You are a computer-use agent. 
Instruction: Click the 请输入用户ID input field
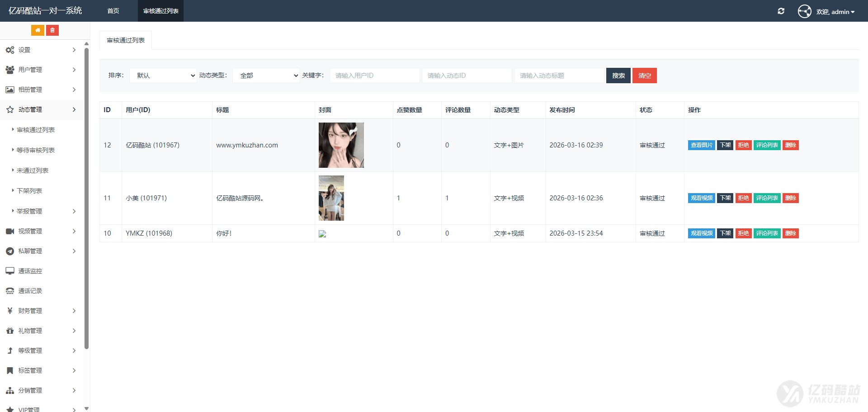[374, 76]
